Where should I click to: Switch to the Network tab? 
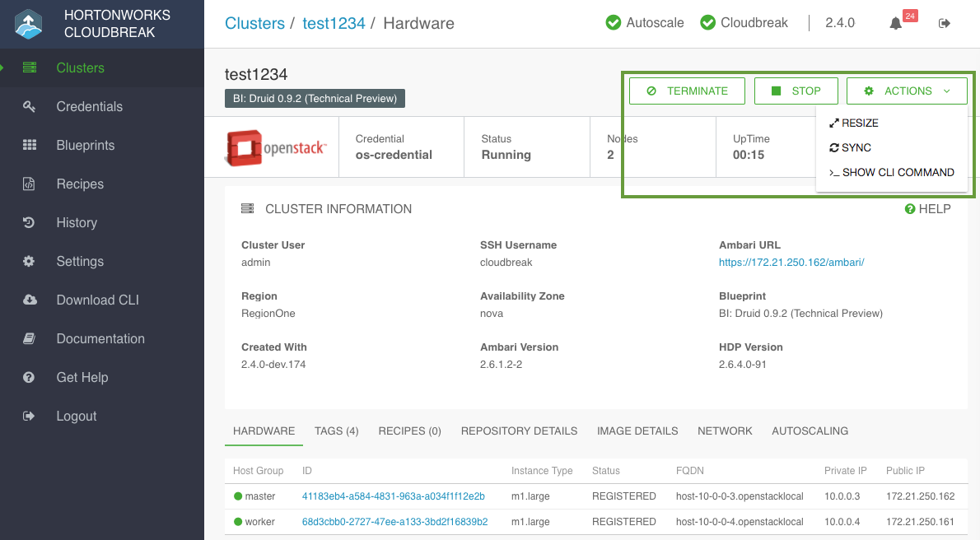click(725, 431)
